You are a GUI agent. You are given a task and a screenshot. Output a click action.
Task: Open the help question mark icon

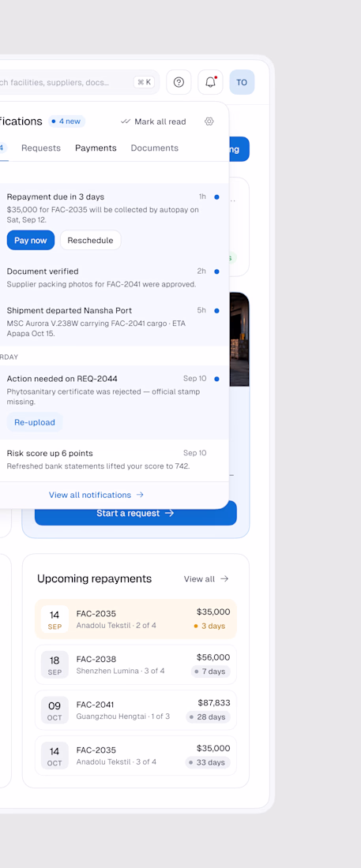point(179,83)
